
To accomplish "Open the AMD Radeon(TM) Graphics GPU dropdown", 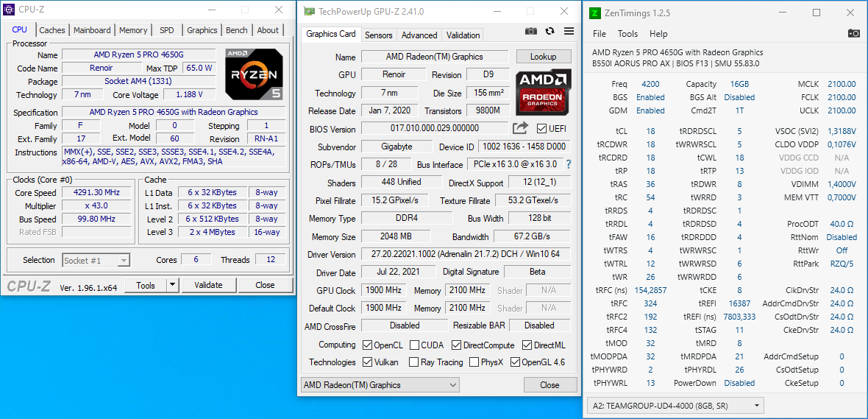I will click(380, 385).
